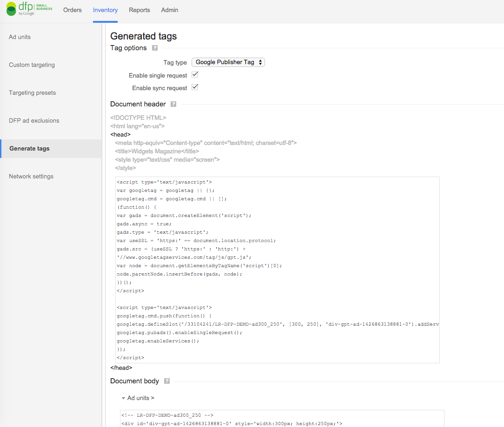Open DFP ad exclusions in sidebar
Viewport: 504px width, 427px height.
point(34,121)
